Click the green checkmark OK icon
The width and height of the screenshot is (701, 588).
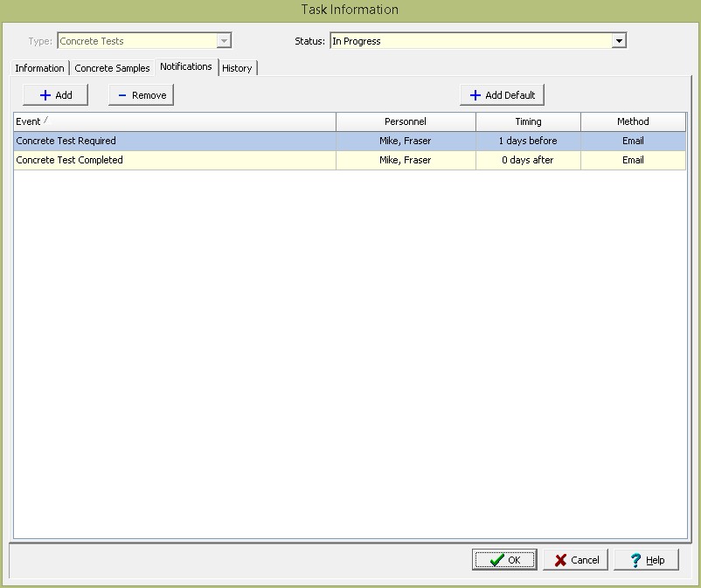(496, 560)
